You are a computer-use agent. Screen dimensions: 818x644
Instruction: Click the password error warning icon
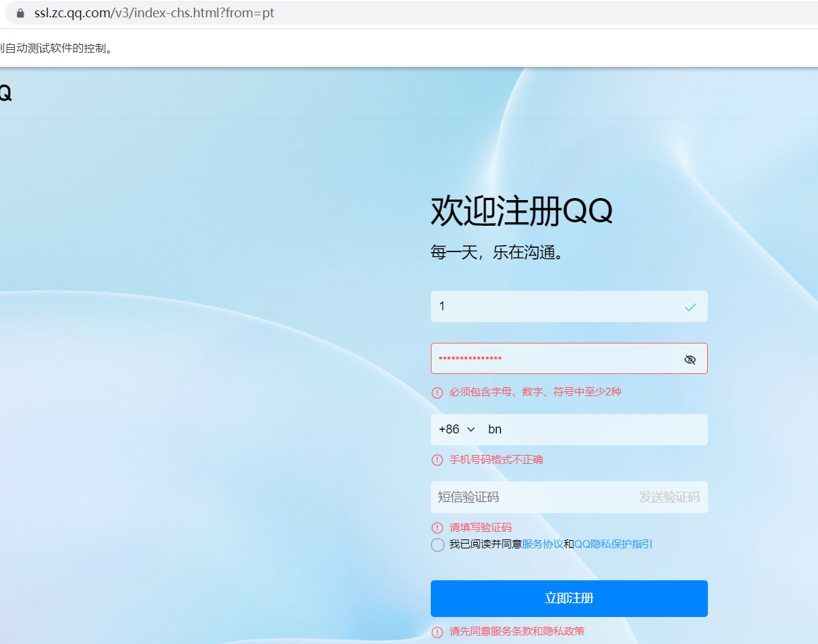(x=437, y=393)
